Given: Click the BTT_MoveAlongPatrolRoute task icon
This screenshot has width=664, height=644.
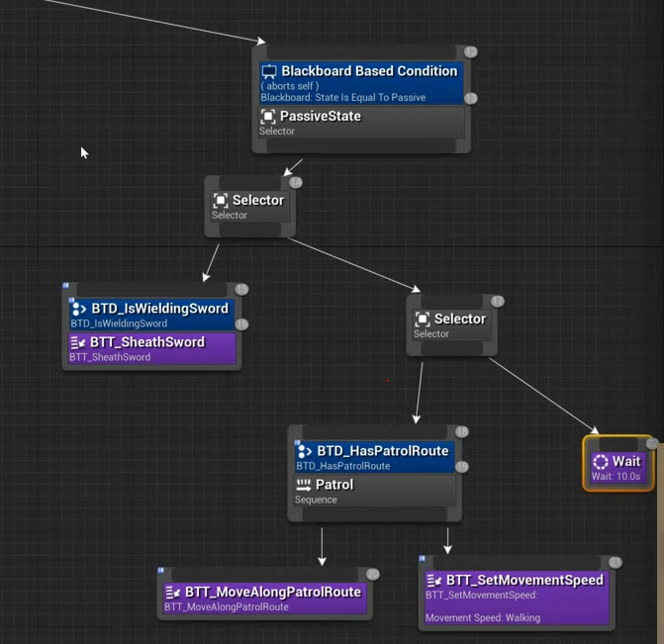Looking at the screenshot, I should coord(173,592).
